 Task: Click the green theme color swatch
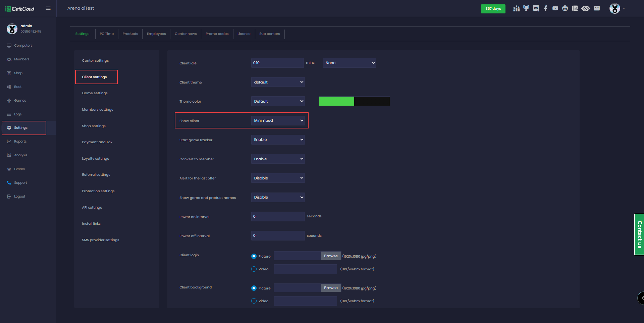(336, 101)
